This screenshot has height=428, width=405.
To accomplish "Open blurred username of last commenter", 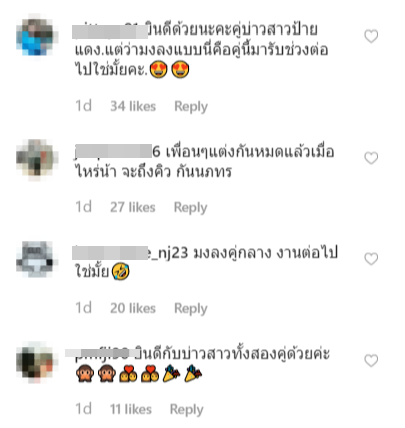I will point(101,353).
